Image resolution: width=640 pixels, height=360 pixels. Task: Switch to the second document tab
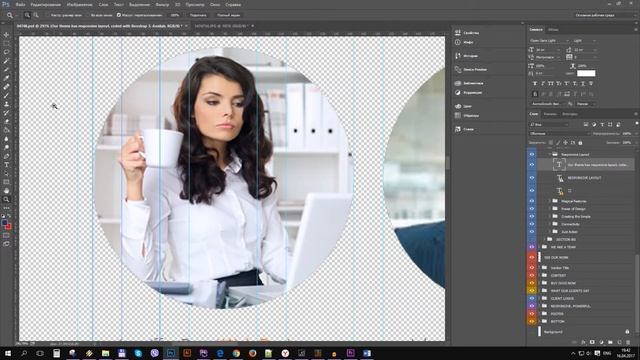coord(221,26)
